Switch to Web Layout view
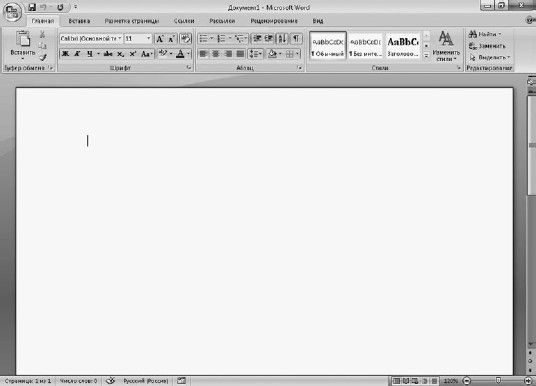Screen dimensions: 536x386 (415, 381)
